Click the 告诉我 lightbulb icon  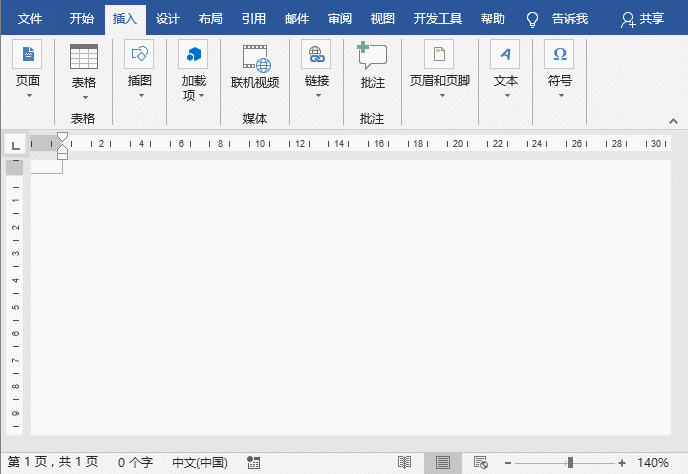click(533, 19)
